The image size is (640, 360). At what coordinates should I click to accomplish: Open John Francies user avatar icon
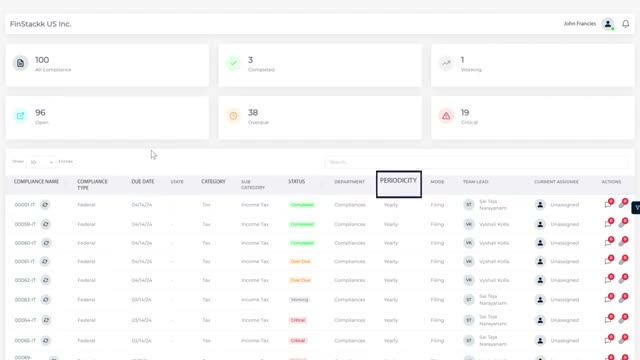tap(608, 24)
